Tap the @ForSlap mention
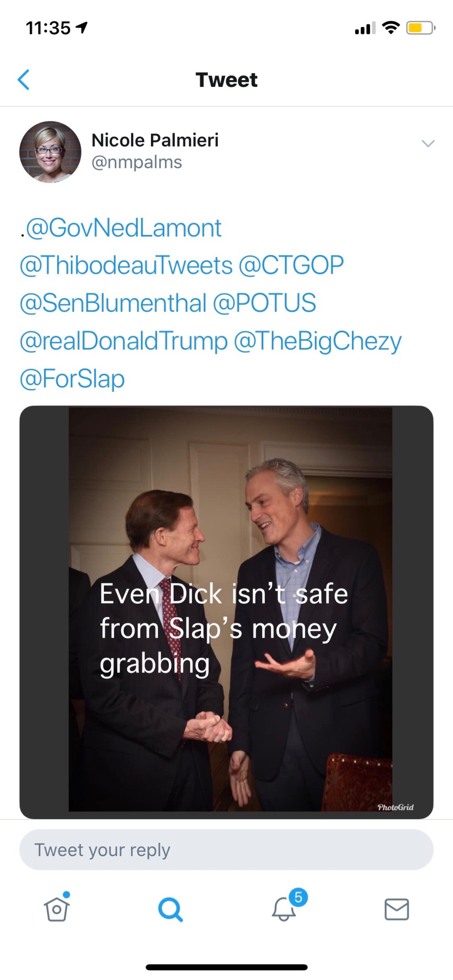453x980 pixels. [72, 379]
